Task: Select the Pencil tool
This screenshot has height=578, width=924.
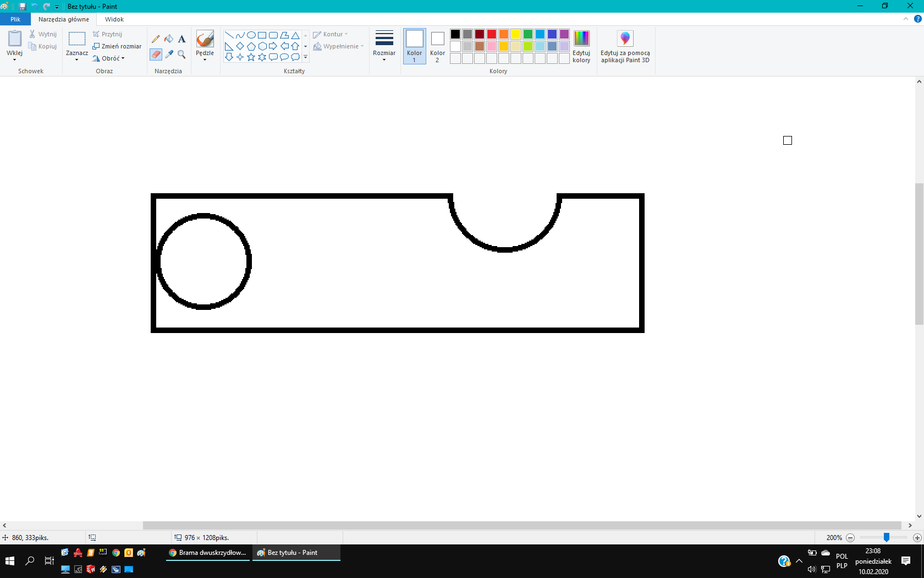Action: (156, 39)
